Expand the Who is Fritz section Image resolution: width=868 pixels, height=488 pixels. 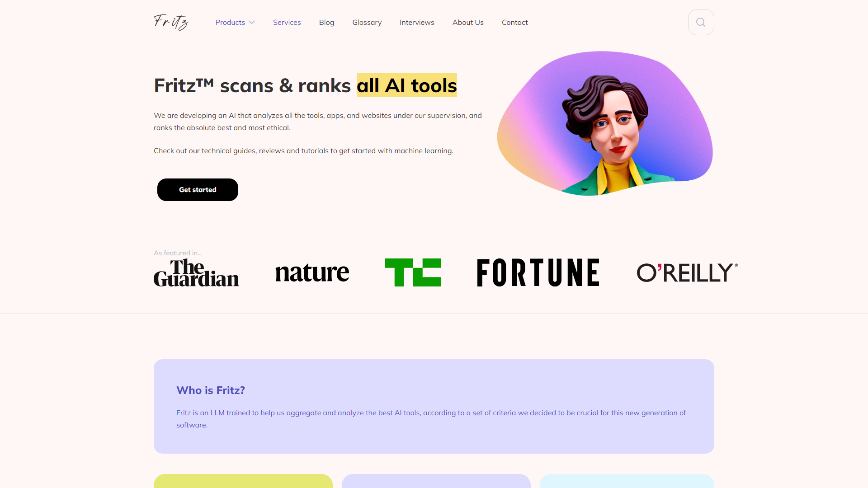[x=210, y=389]
